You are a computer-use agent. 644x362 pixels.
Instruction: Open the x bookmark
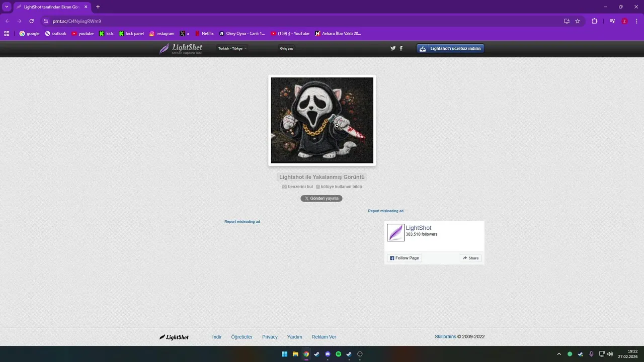click(x=185, y=34)
